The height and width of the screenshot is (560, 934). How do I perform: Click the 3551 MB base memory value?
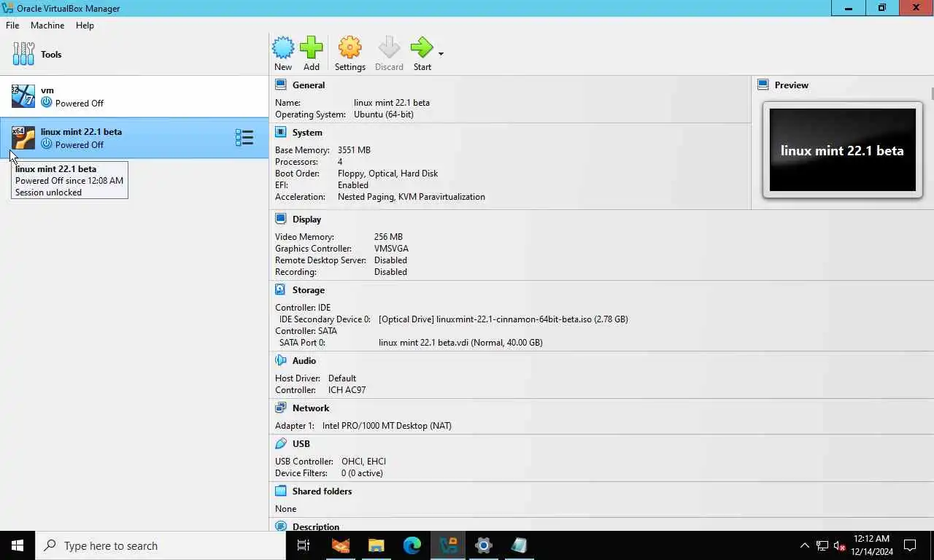coord(354,150)
